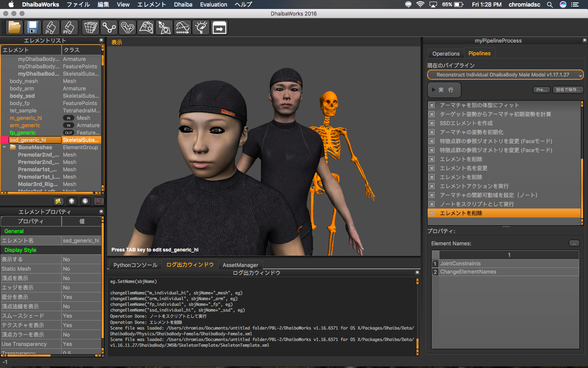Click the Pre... button
This screenshot has width=588, height=368.
pyautogui.click(x=542, y=90)
